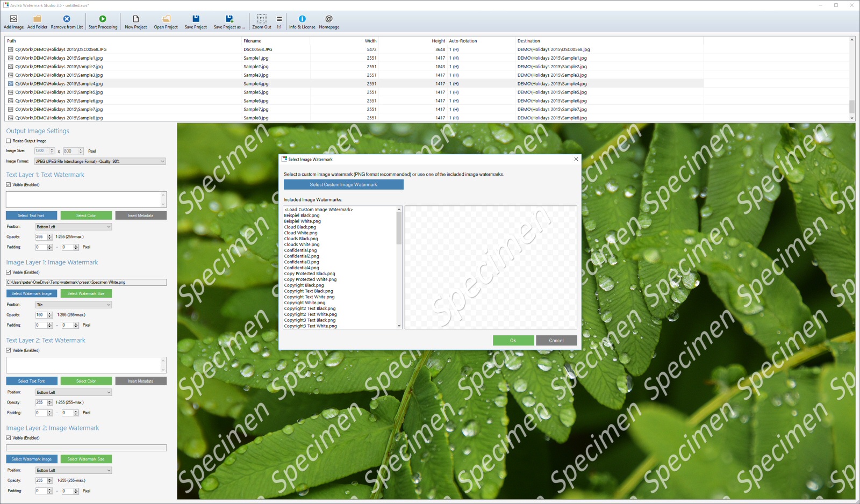Click the Image Layer 2 watermark path field
The image size is (860, 504).
point(86,448)
